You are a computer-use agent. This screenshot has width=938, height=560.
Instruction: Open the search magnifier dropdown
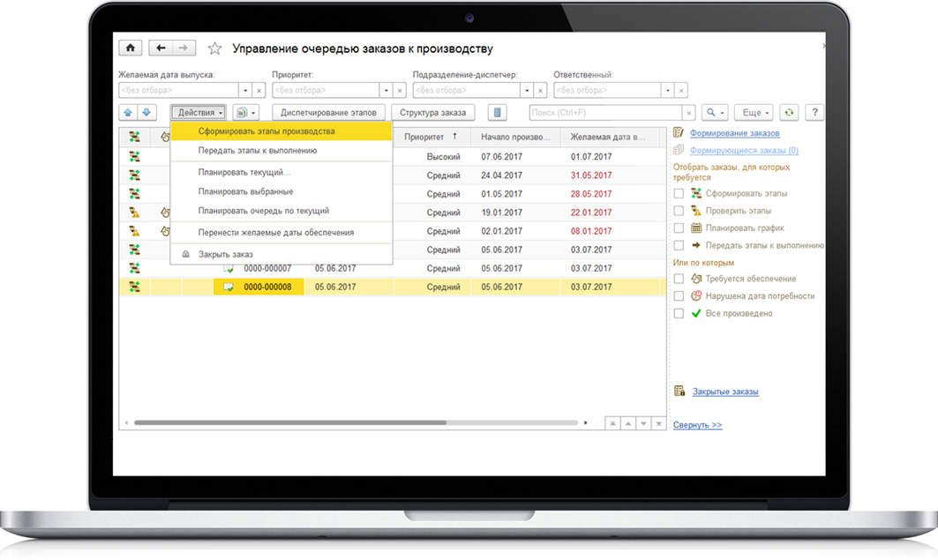tap(714, 112)
